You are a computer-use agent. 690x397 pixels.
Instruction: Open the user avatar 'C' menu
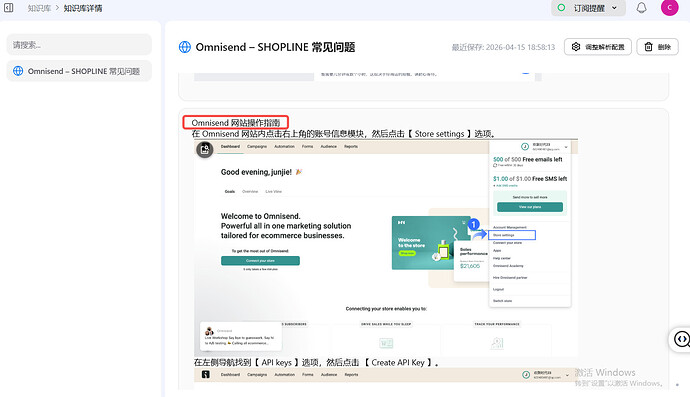click(x=669, y=7)
